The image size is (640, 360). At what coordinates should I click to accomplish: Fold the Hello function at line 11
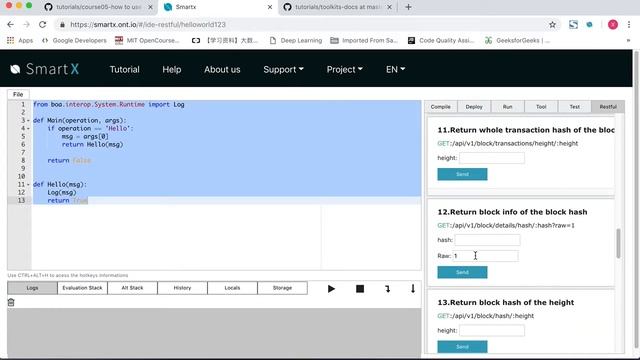tap(28, 184)
